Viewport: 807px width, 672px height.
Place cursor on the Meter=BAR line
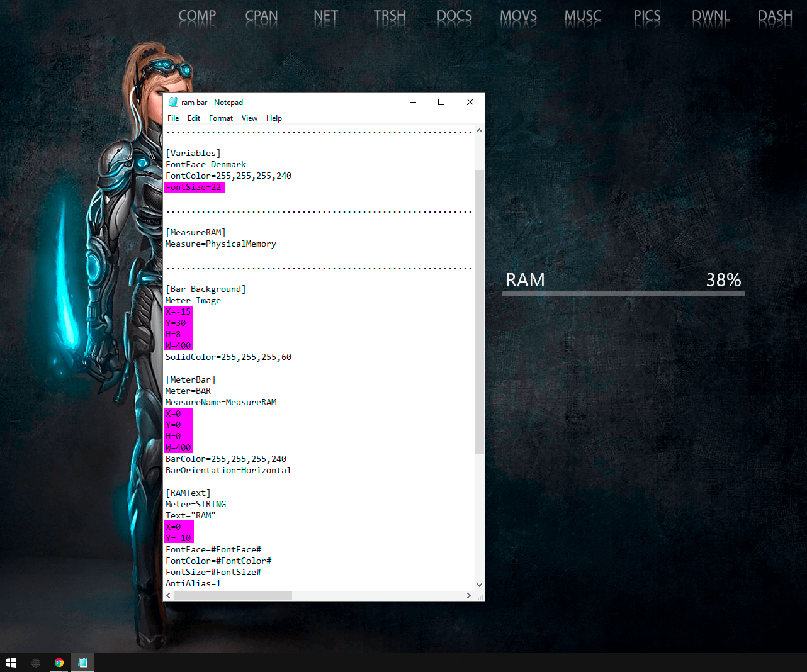(x=188, y=391)
